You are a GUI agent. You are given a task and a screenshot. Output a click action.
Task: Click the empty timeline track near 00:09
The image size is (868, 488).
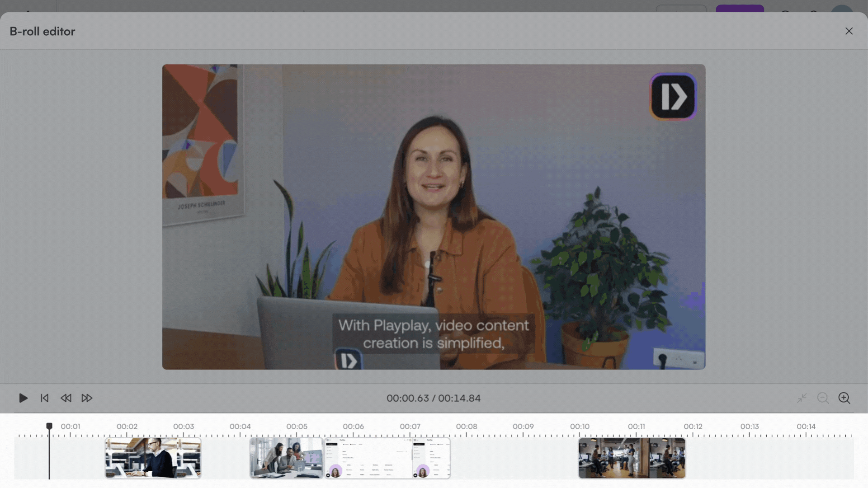point(523,458)
